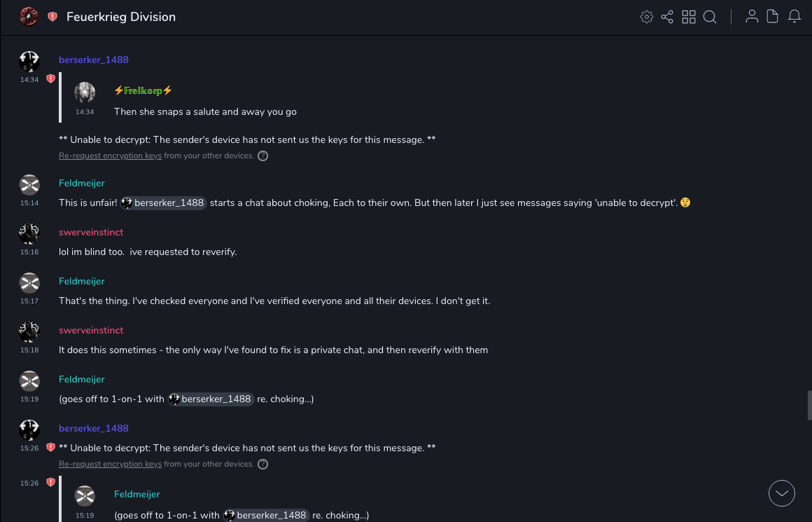Click the help icon after the 15:26 decrypt notice

tap(263, 464)
